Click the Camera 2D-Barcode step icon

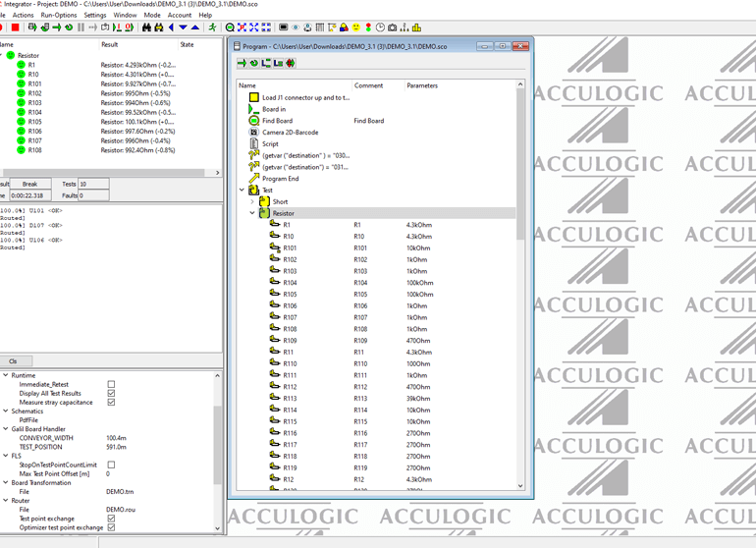[x=254, y=133]
